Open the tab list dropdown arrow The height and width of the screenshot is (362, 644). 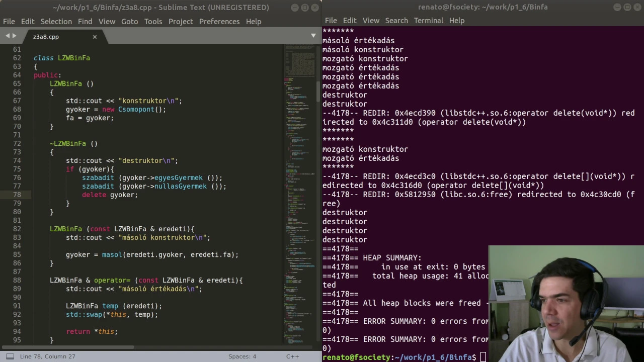pos(313,36)
